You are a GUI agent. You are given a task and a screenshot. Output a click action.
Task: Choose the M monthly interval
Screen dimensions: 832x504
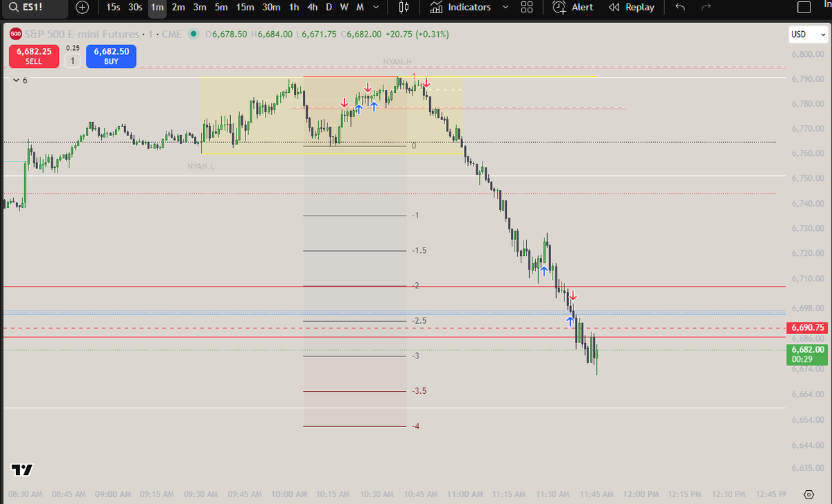click(359, 8)
